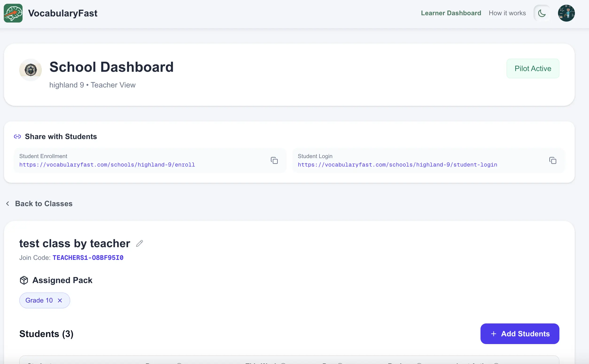This screenshot has height=364, width=589.
Task: Click the Add Students button
Action: 519,334
